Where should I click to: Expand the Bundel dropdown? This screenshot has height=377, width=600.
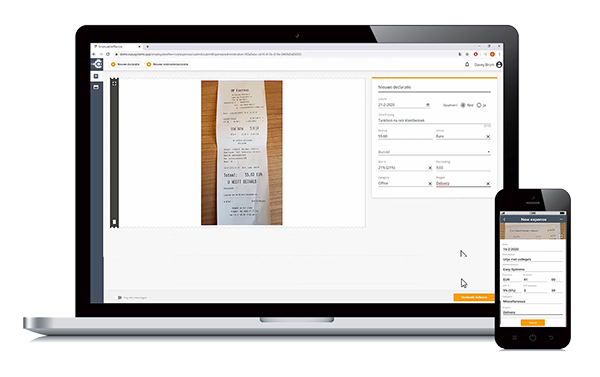click(434, 152)
